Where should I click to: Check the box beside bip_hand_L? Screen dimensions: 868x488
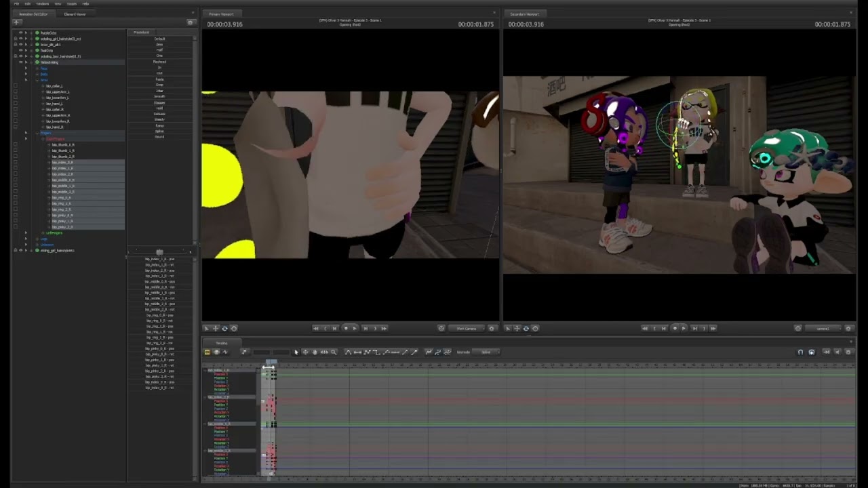(x=16, y=104)
